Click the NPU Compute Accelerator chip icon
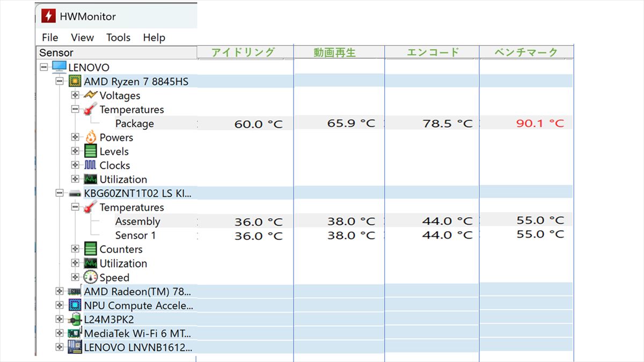644x362 pixels. tap(75, 306)
